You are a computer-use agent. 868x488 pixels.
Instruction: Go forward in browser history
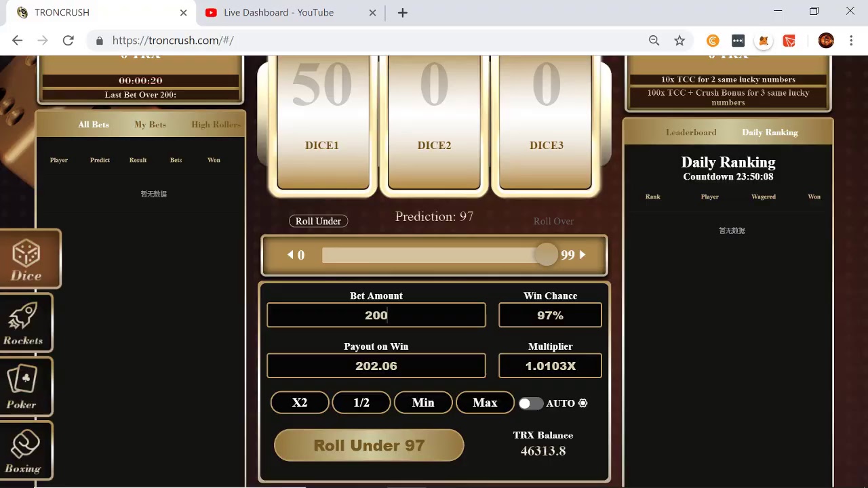[43, 41]
